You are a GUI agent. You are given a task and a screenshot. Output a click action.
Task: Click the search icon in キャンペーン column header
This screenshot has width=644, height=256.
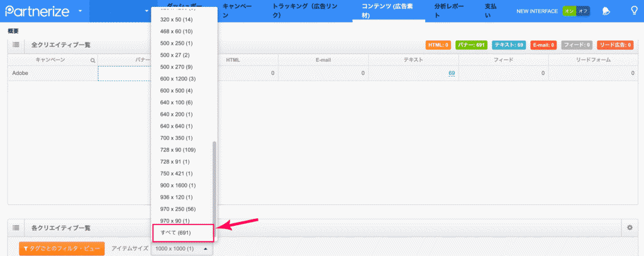(x=93, y=60)
